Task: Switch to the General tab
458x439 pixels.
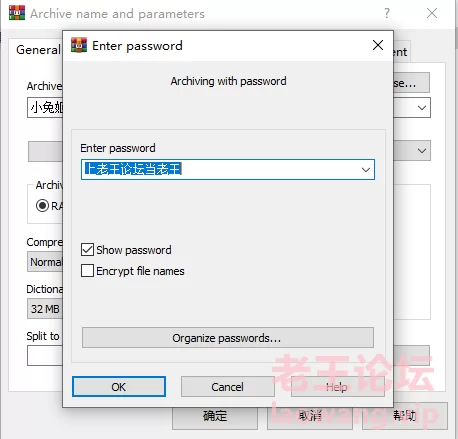Action: [36, 50]
